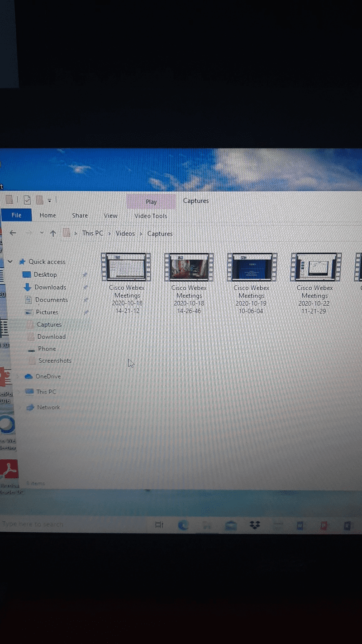
Task: Open Task View from the taskbar
Action: (x=159, y=525)
